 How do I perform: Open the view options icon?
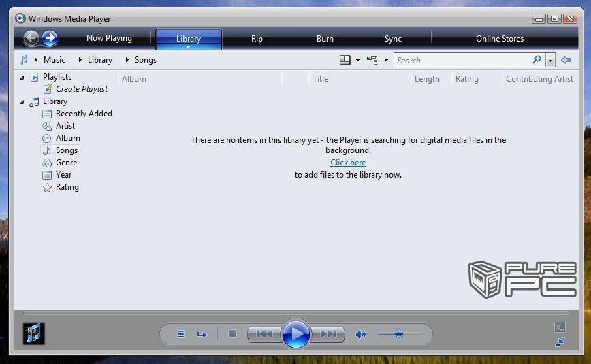click(x=372, y=60)
